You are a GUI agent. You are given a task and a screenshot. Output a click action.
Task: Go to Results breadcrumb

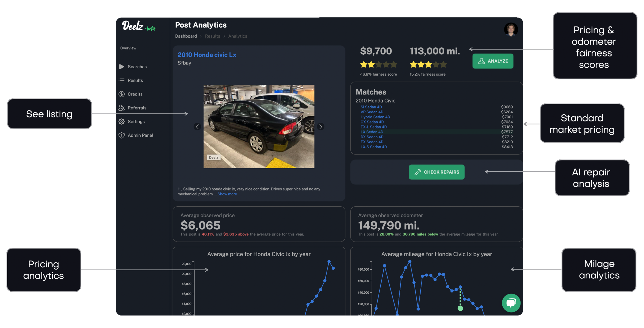(x=212, y=36)
